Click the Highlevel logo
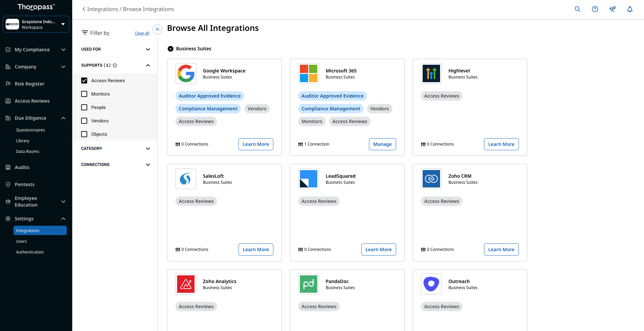 431,73
